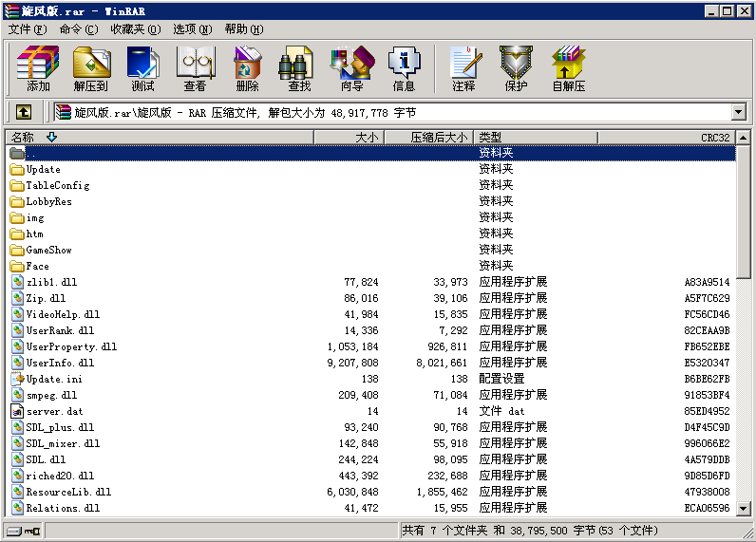Image resolution: width=756 pixels, height=542 pixels.
Task: Expand the address bar path dropdown
Action: point(739,112)
